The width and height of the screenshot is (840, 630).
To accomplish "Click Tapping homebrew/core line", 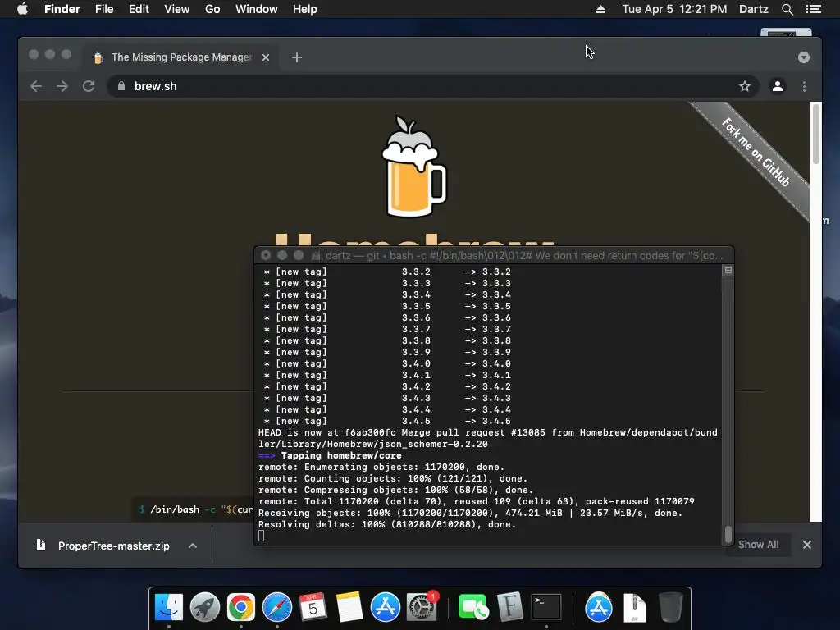I will (330, 455).
